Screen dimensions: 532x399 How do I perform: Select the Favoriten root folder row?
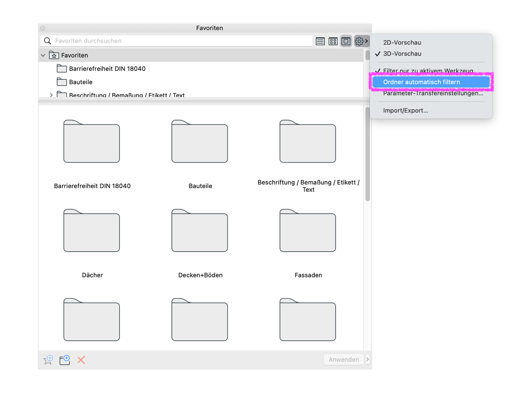point(201,55)
